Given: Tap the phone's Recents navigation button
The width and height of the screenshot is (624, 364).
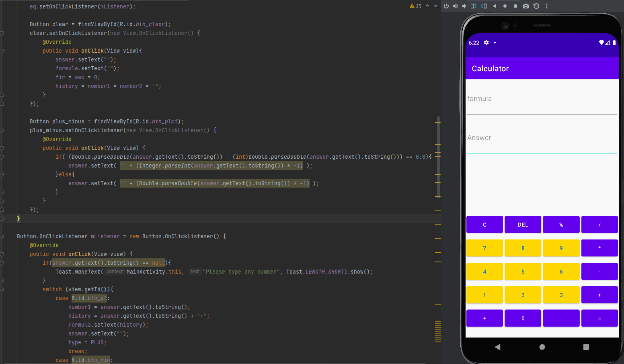Looking at the screenshot, I should [586, 347].
